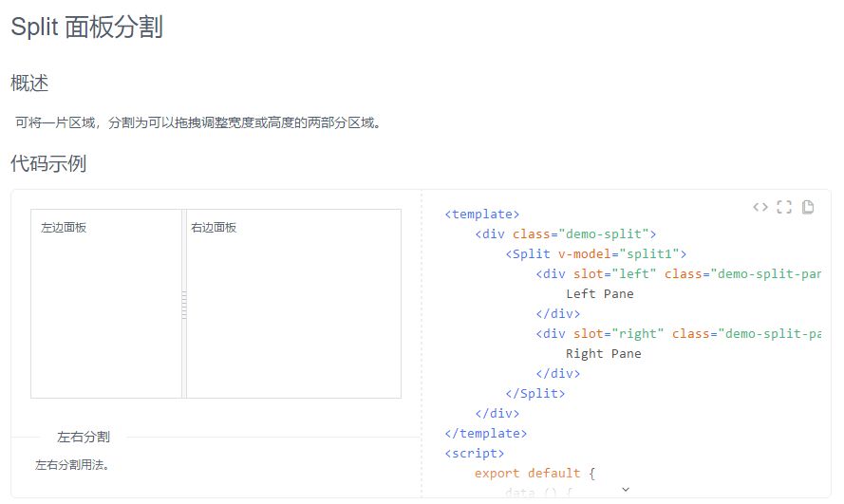Click the 代码示例 section heading
The height and width of the screenshot is (504, 844).
click(x=48, y=163)
